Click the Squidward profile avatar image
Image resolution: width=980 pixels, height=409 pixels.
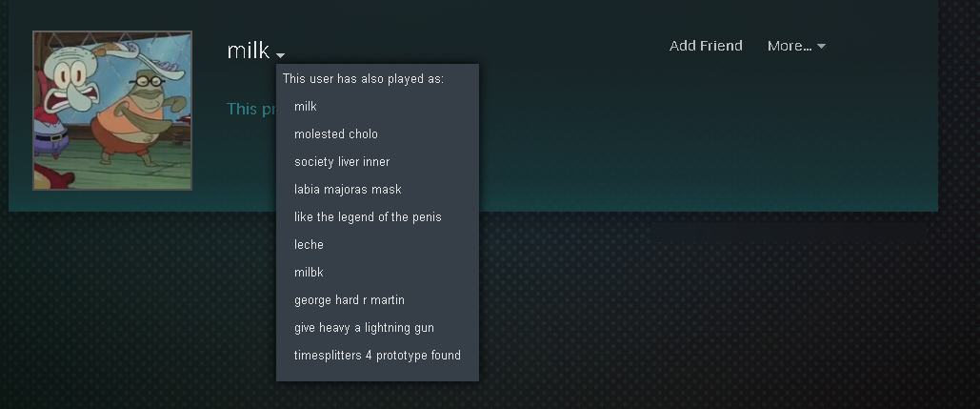coord(112,110)
